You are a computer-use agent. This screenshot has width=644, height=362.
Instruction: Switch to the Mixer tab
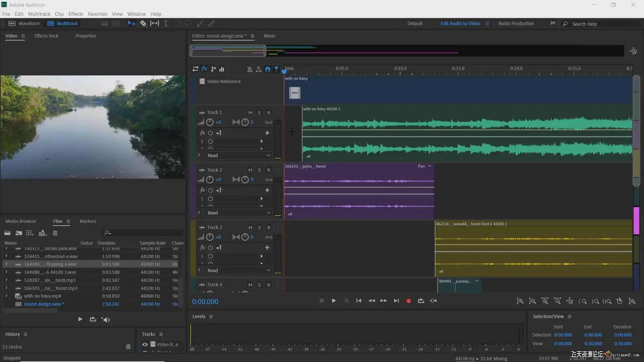[269, 36]
